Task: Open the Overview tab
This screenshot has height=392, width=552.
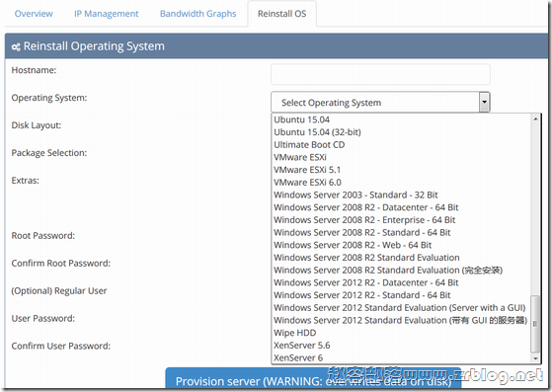Action: [x=34, y=14]
